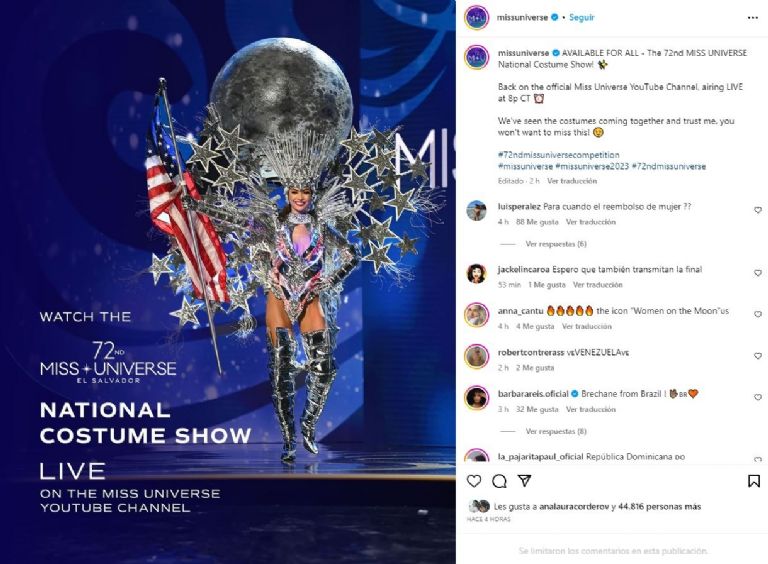
Task: Open barbarareis.oficial's profile avatar
Action: pos(477,398)
